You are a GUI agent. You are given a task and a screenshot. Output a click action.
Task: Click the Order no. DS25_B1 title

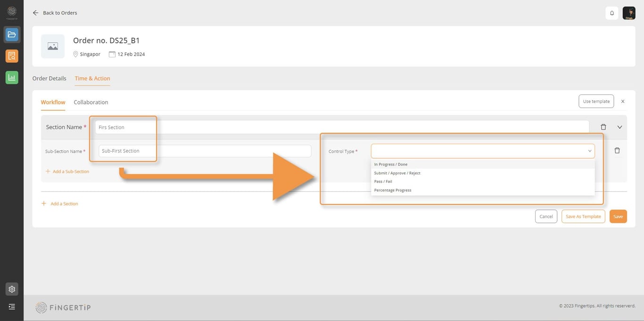tap(107, 41)
